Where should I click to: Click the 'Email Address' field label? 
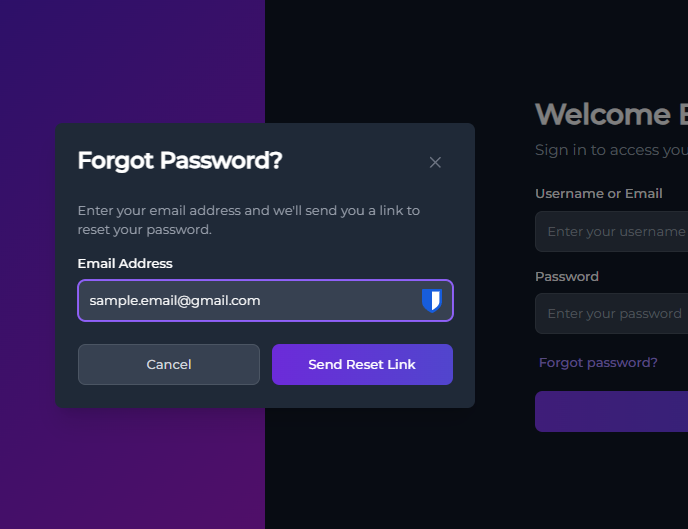(x=125, y=264)
